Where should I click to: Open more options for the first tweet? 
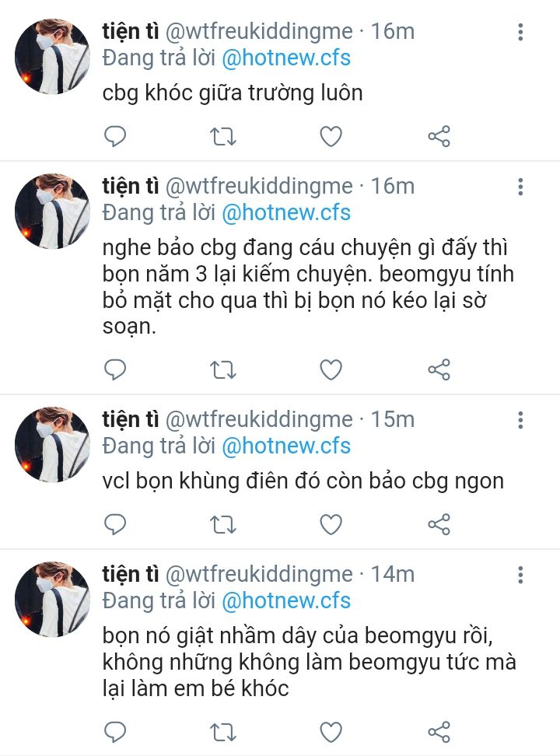click(x=520, y=32)
